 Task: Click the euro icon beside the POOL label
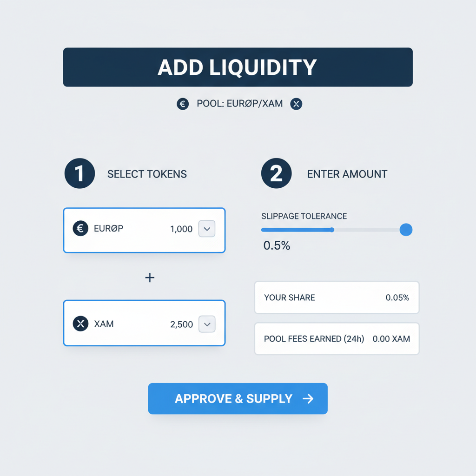pos(182,104)
